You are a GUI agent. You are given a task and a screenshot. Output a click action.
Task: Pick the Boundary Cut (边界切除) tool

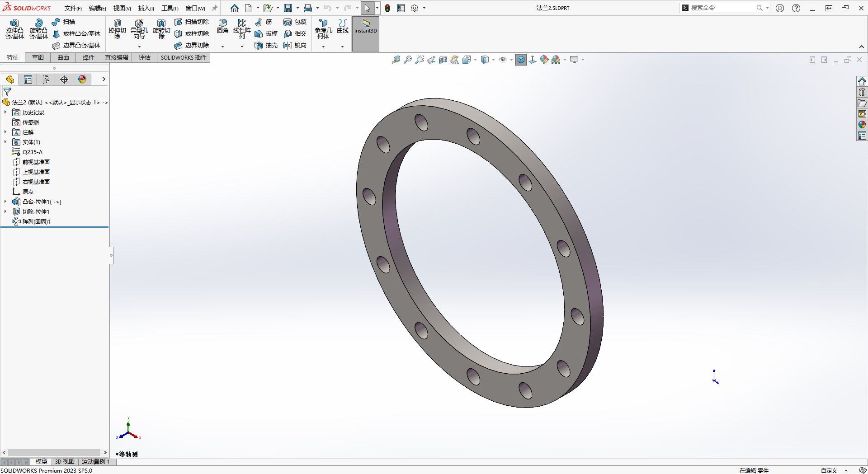point(192,45)
